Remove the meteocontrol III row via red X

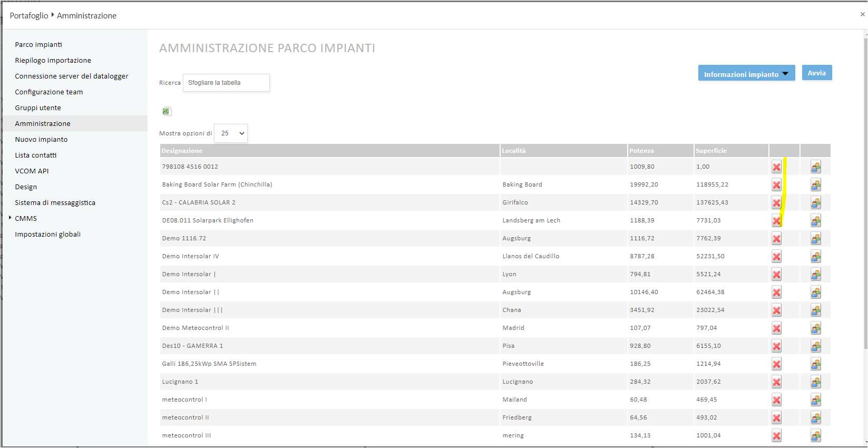coord(776,436)
